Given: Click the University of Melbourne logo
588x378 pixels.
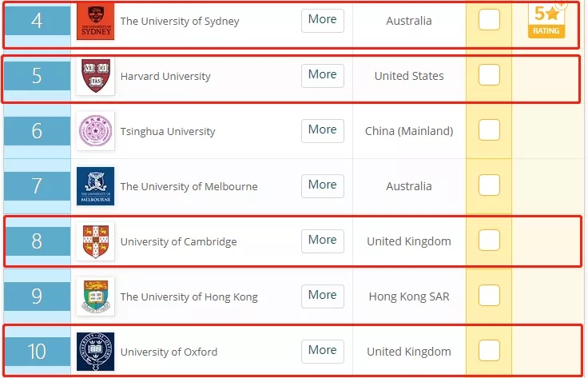Looking at the screenshot, I should coord(95,186).
